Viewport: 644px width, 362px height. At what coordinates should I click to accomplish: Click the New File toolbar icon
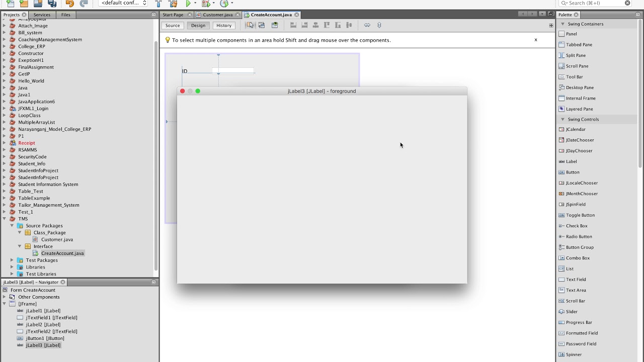(x=10, y=3)
